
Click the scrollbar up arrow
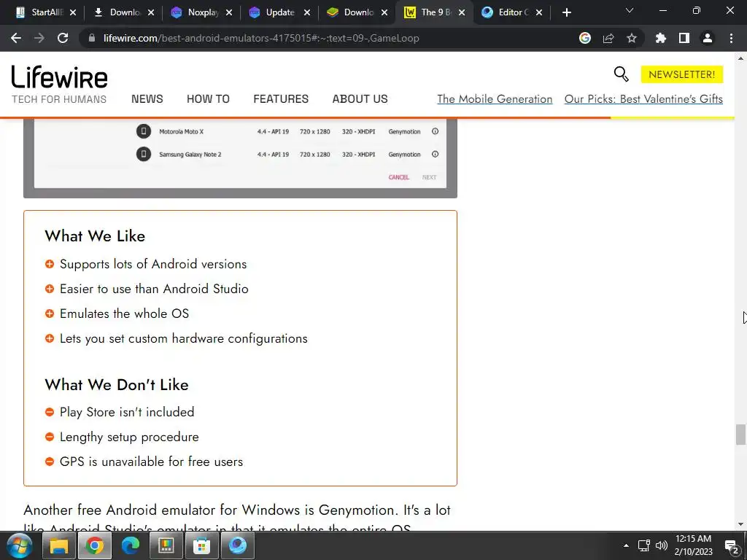pyautogui.click(x=740, y=58)
